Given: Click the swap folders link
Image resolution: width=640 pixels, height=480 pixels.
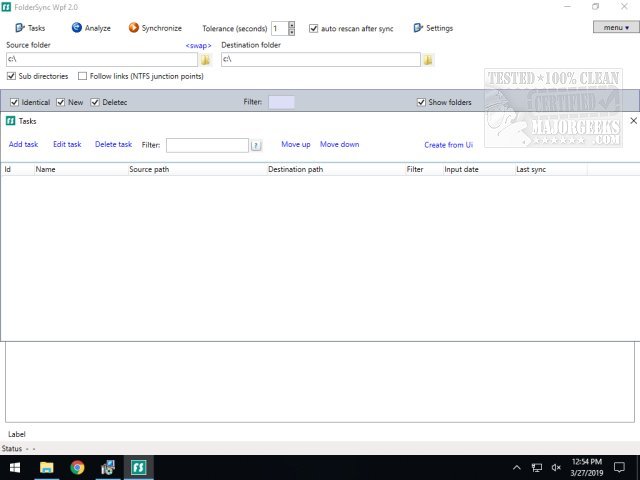Looking at the screenshot, I should 198,45.
